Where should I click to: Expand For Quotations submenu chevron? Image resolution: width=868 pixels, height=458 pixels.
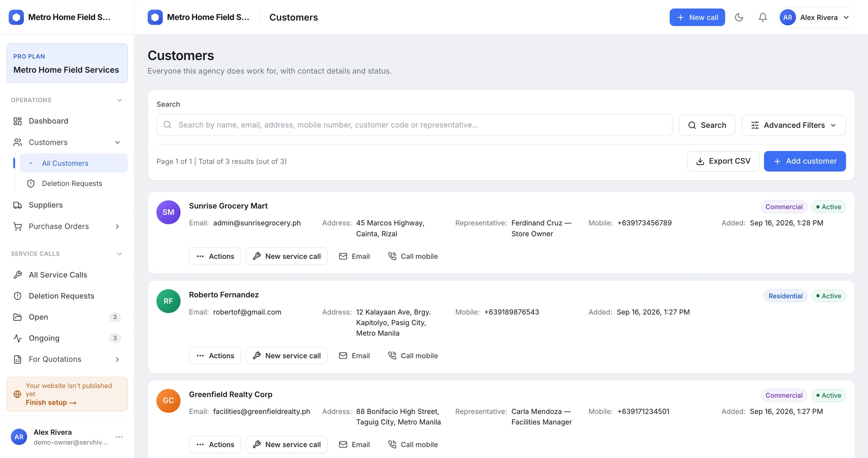click(x=117, y=359)
